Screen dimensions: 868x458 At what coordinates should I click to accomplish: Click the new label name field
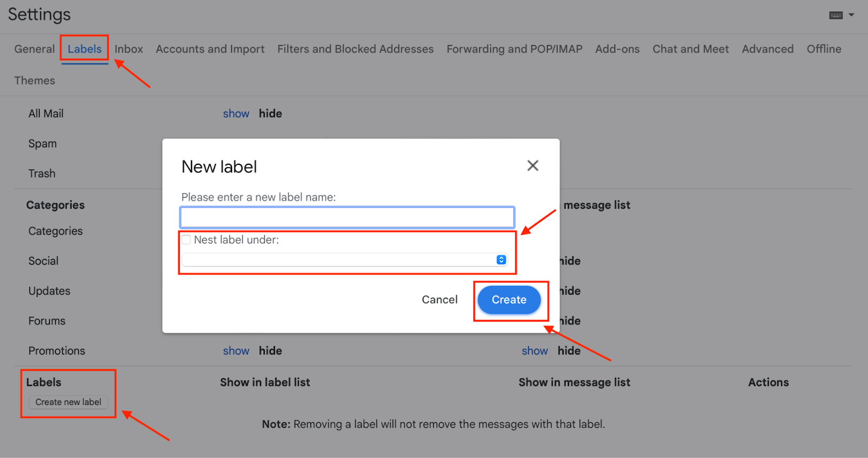pyautogui.click(x=347, y=217)
